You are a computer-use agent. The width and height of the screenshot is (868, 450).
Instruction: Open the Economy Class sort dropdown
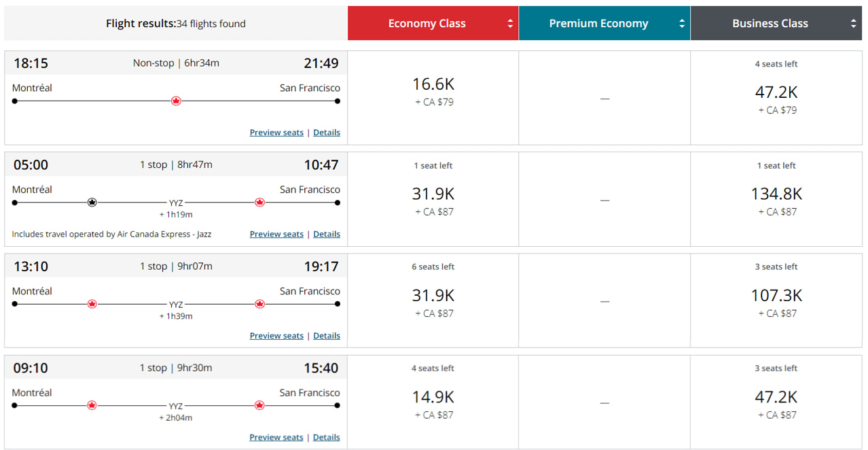click(x=510, y=22)
